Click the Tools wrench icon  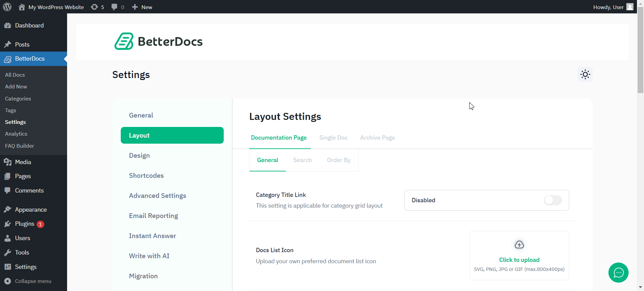point(8,252)
